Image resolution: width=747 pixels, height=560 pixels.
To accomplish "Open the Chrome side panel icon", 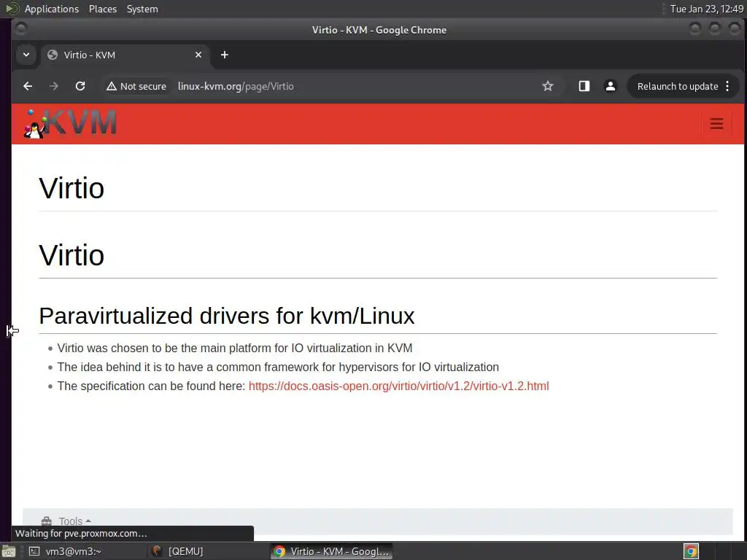I will pyautogui.click(x=584, y=86).
